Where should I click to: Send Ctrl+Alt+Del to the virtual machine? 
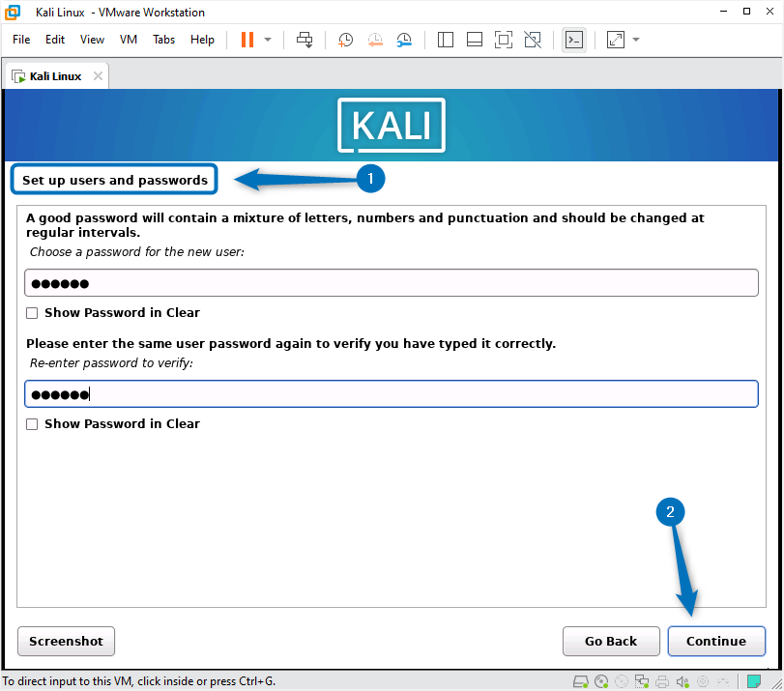click(x=303, y=40)
